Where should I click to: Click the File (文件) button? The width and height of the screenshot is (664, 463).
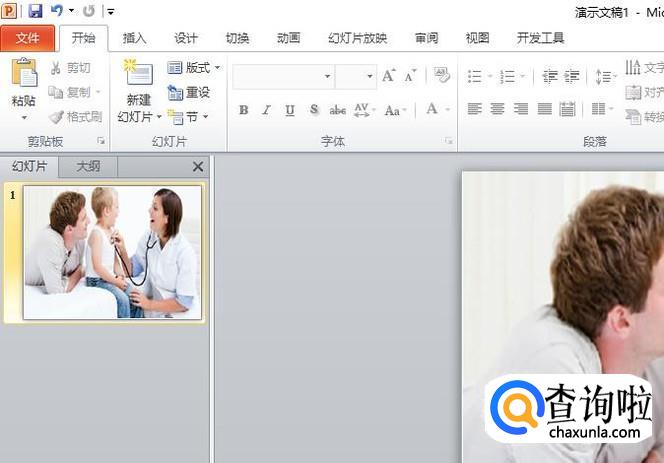[28, 38]
